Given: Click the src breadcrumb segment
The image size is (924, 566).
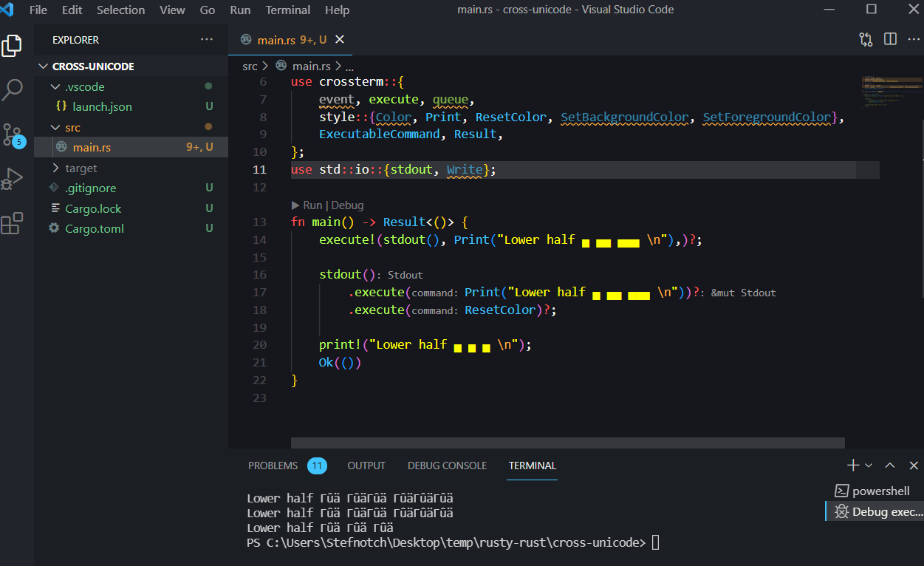Looking at the screenshot, I should (x=250, y=66).
